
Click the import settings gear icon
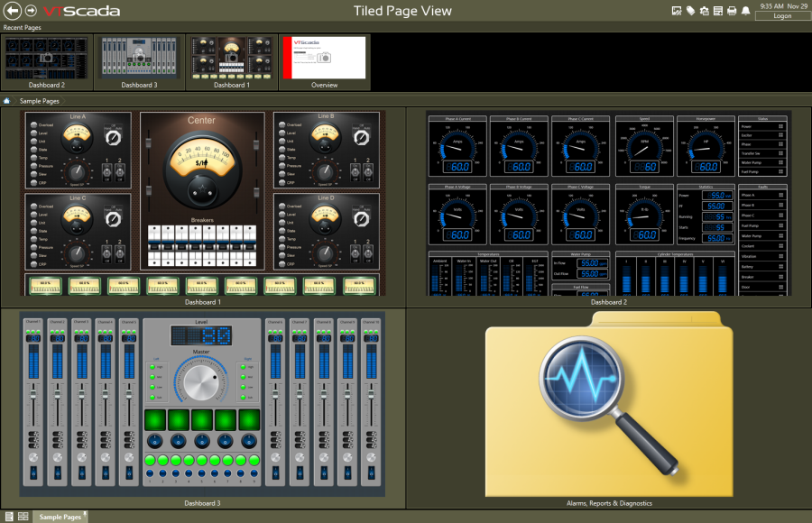705,10
